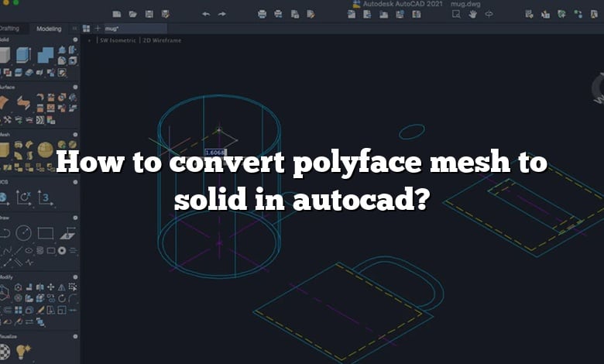The height and width of the screenshot is (364, 604).
Task: Select the Helix tool in Draw panel
Action: click(x=39, y=251)
